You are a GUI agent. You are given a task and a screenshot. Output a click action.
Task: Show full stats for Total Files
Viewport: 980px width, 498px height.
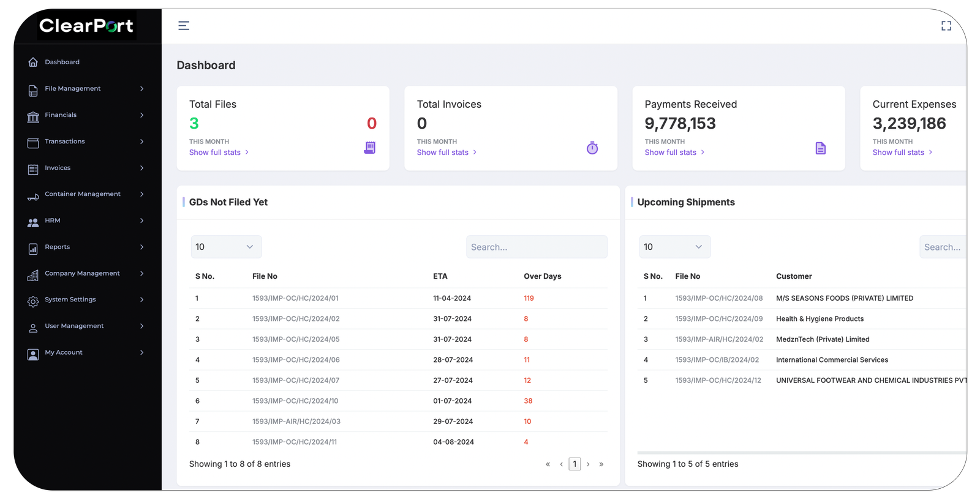[x=219, y=153]
